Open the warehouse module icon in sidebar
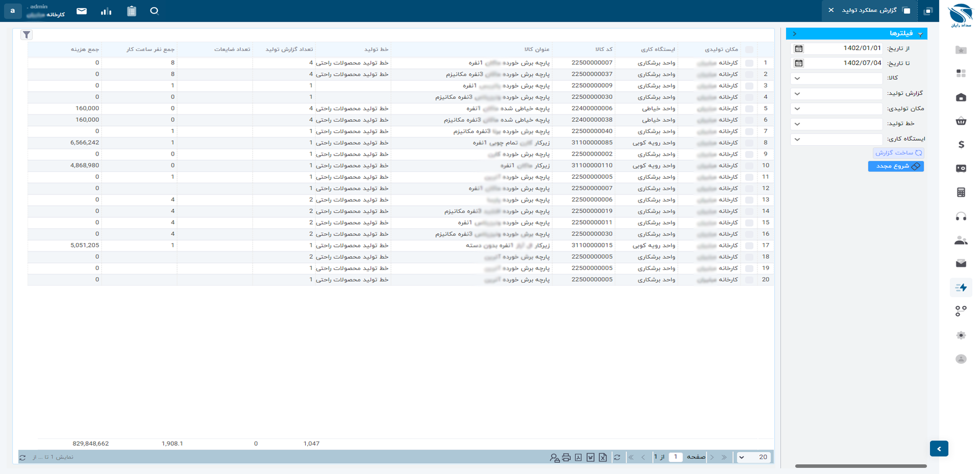 coord(961,97)
